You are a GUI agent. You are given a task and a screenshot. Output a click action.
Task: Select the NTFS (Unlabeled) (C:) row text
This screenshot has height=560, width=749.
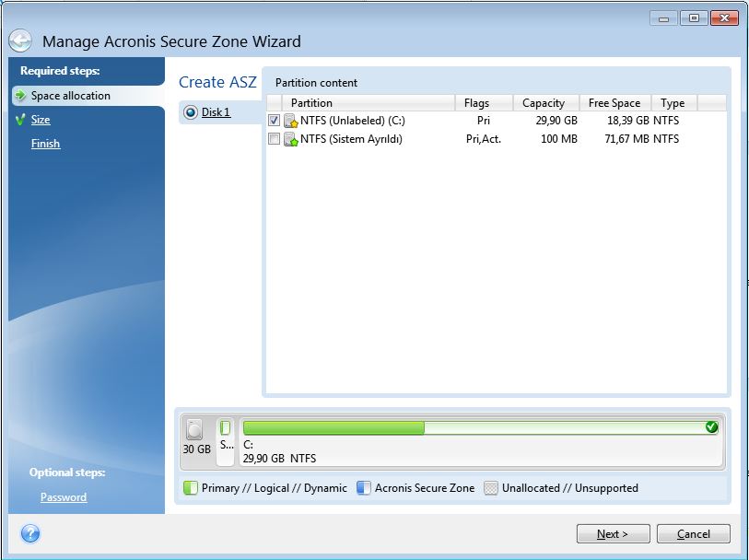pos(353,121)
